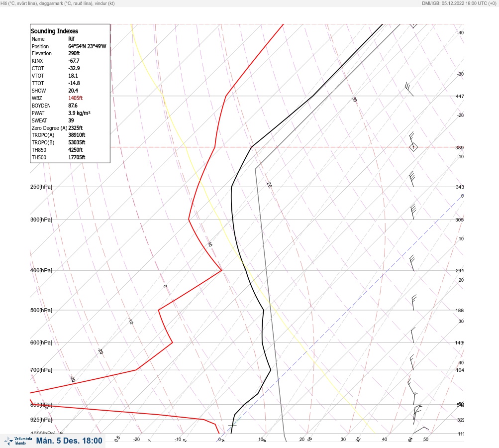Click the 'Sounding Indexes' title

click(54, 31)
